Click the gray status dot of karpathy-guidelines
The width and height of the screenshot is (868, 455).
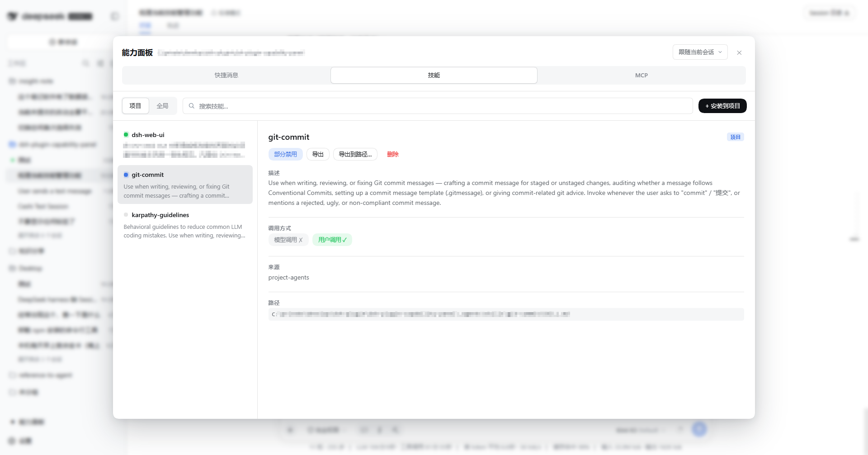coord(126,215)
